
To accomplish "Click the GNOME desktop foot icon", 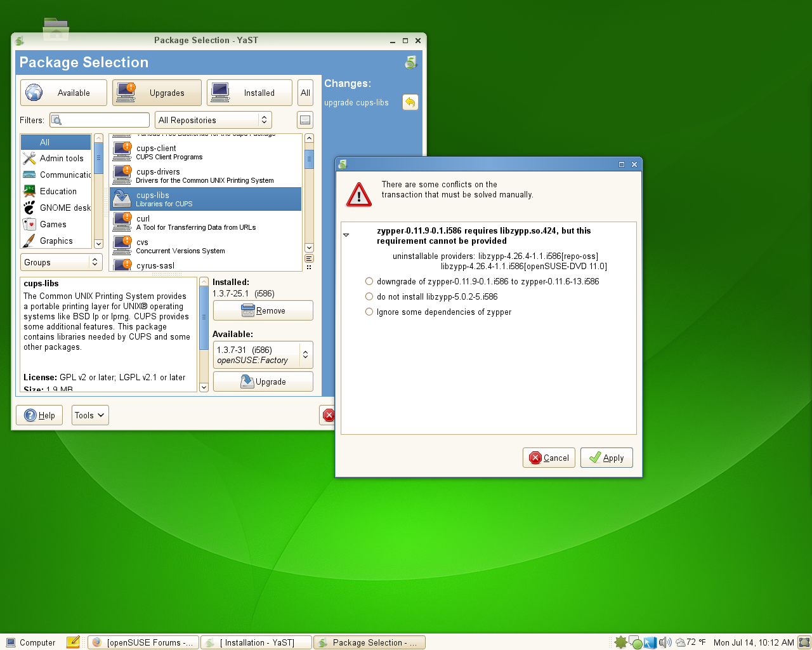I will click(x=29, y=208).
